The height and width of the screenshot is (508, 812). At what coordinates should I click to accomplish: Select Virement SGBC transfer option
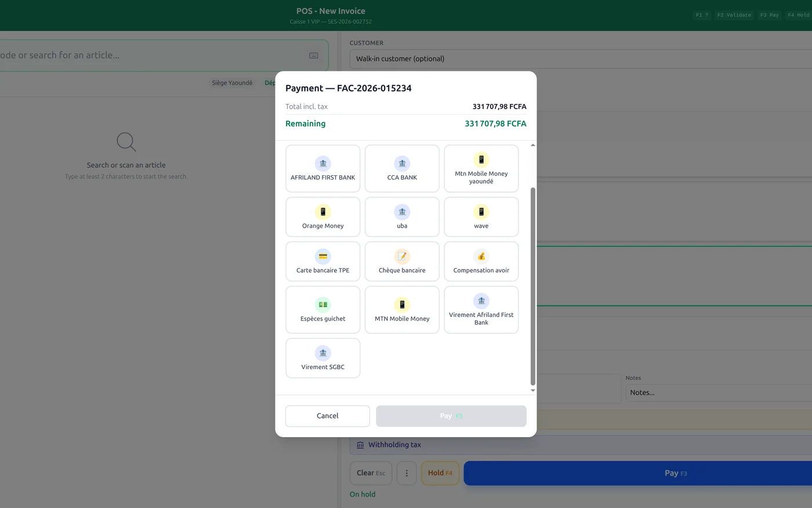(323, 358)
